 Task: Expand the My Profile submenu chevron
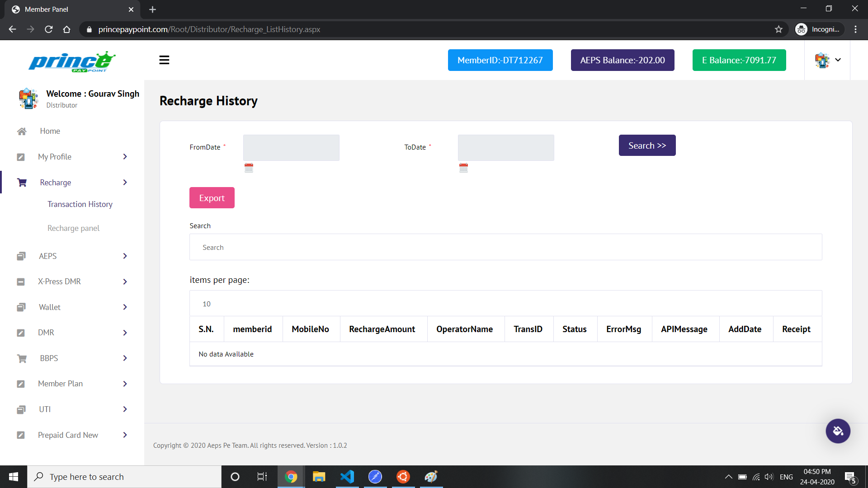coord(125,157)
